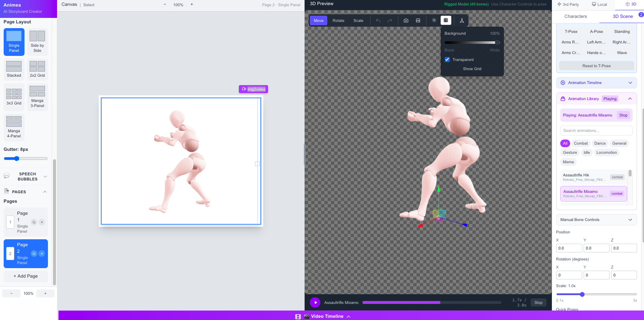Image resolution: width=644 pixels, height=320 pixels.
Task: Choose the 2x2 Grid page layout
Action: (x=37, y=69)
